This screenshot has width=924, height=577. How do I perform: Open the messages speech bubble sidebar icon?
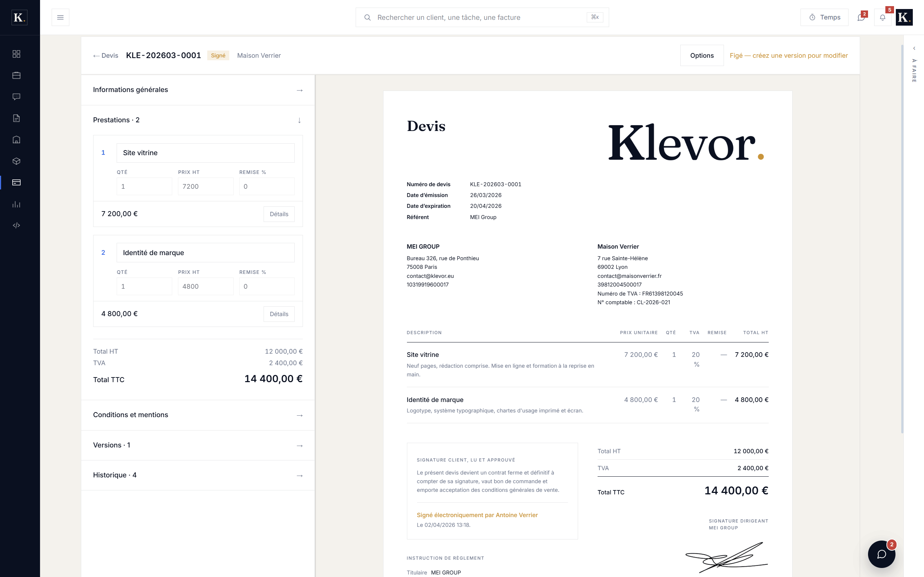tap(16, 97)
